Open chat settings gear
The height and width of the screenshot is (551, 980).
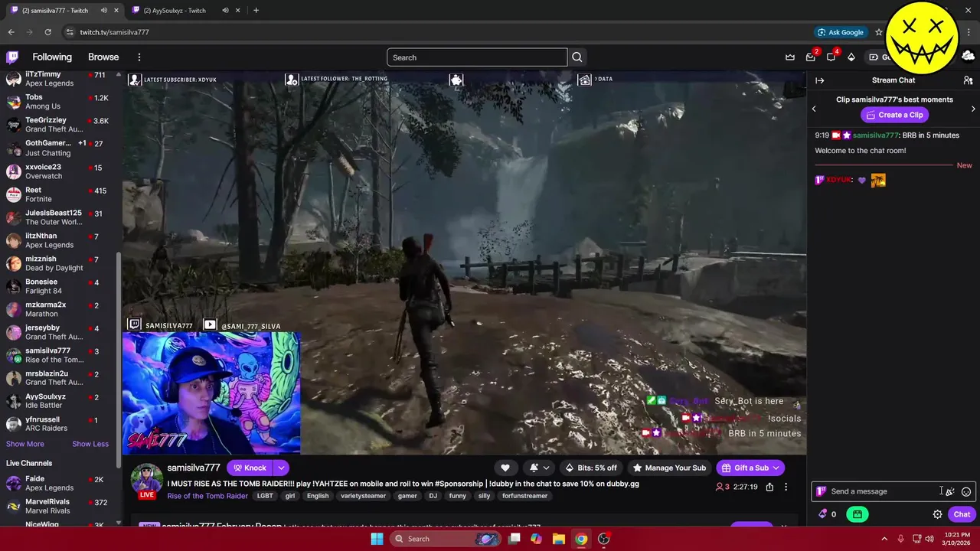(x=937, y=514)
